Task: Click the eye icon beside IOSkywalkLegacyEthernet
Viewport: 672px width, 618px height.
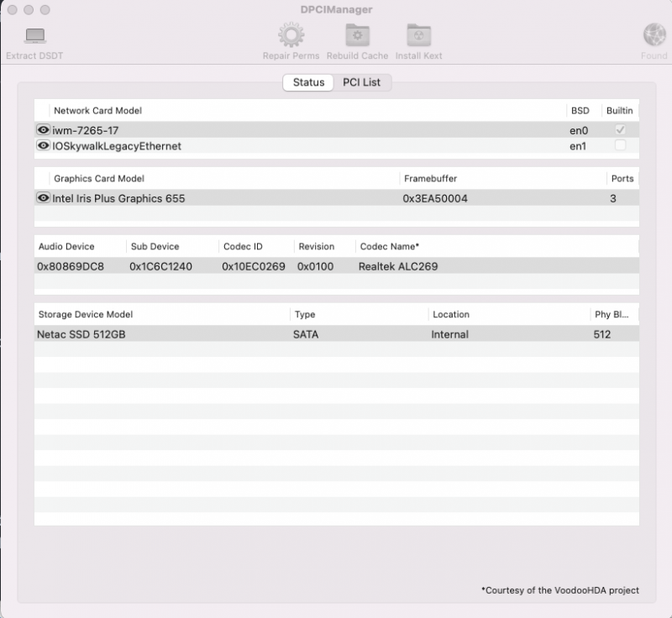Action: point(43,145)
